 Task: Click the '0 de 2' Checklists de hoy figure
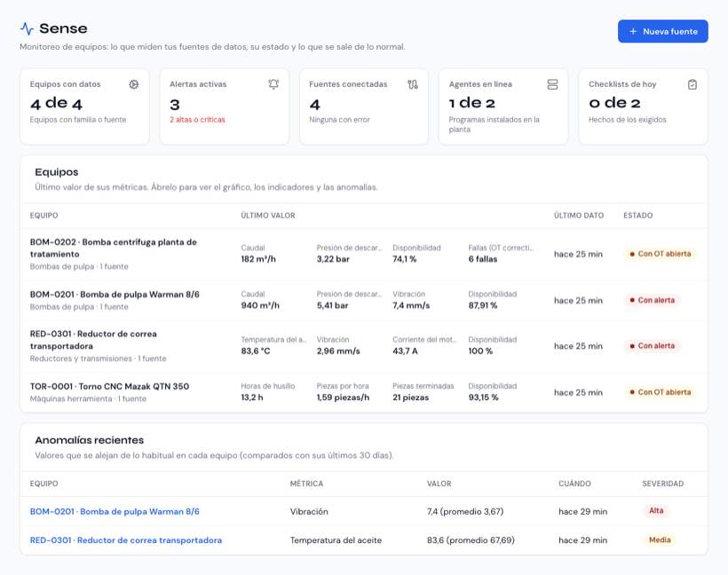pyautogui.click(x=614, y=103)
